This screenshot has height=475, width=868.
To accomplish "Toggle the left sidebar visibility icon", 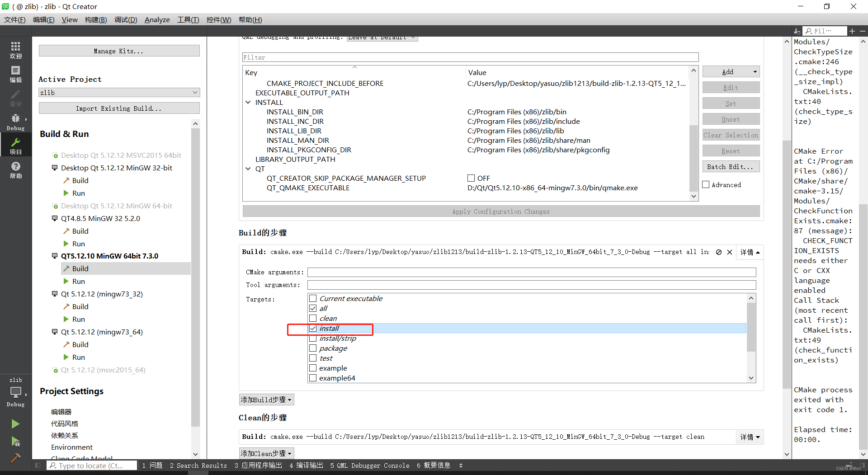I will coord(38,465).
